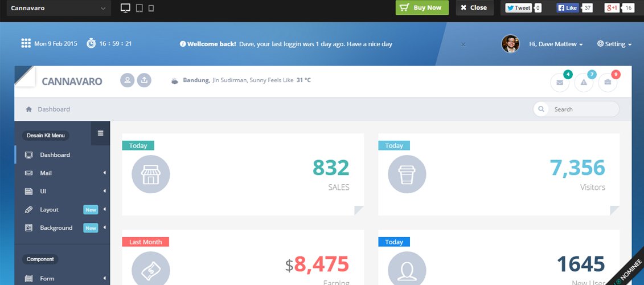This screenshot has width=644, height=285.
Task: Switch to mobile phone preview icon
Action: tap(151, 8)
